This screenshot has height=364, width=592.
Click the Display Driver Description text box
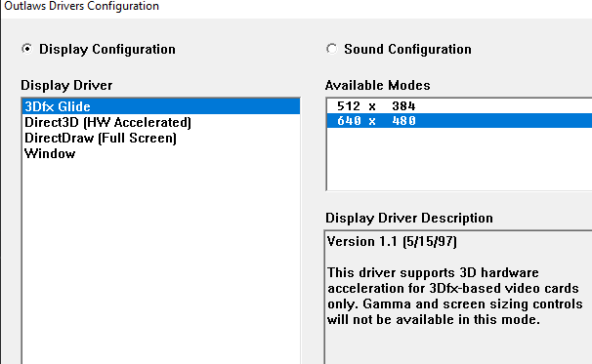pos(458,298)
